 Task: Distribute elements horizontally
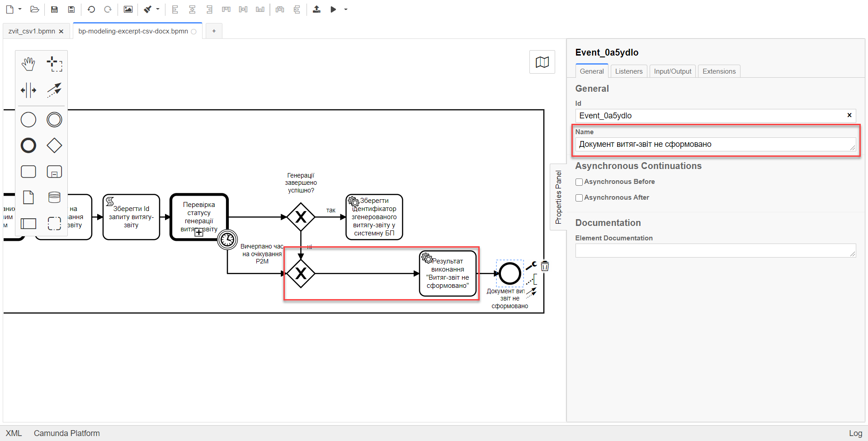pos(280,9)
